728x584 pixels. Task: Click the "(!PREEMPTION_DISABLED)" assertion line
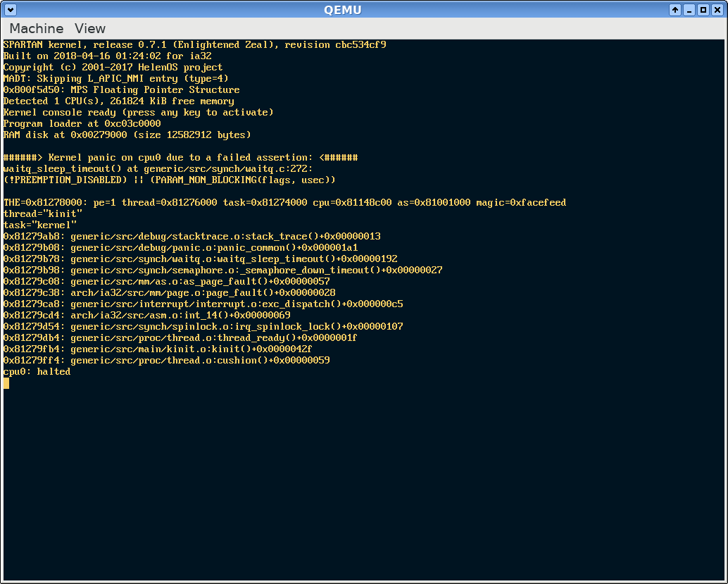(169, 180)
